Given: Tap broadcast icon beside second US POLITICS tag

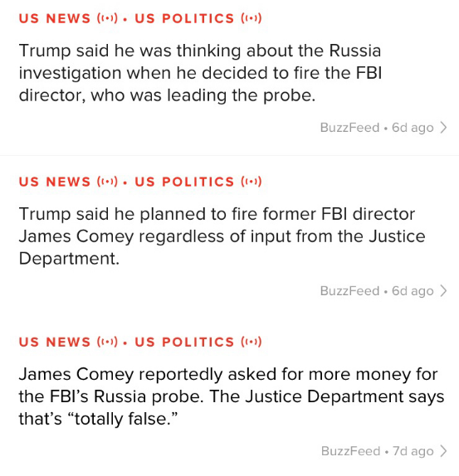Looking at the screenshot, I should pyautogui.click(x=251, y=182).
